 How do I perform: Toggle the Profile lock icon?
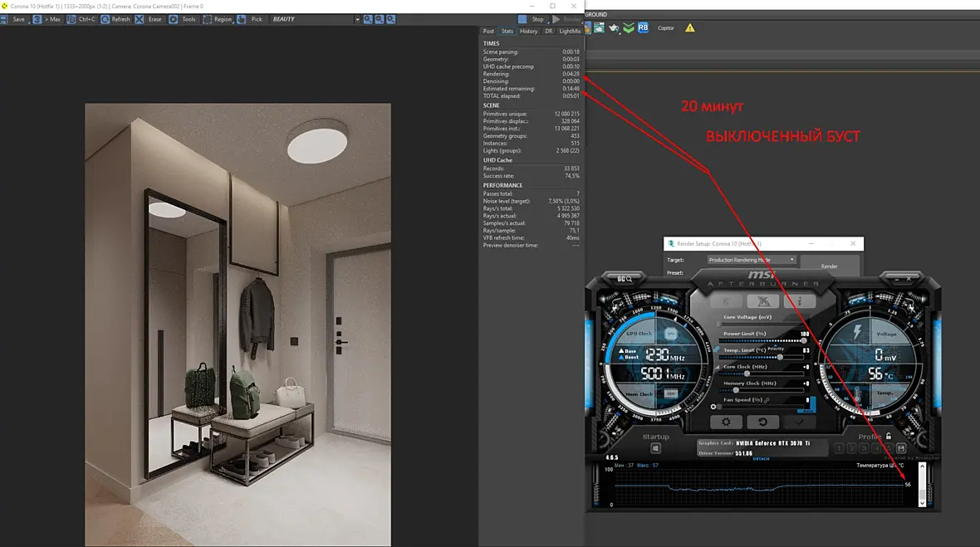[x=889, y=436]
